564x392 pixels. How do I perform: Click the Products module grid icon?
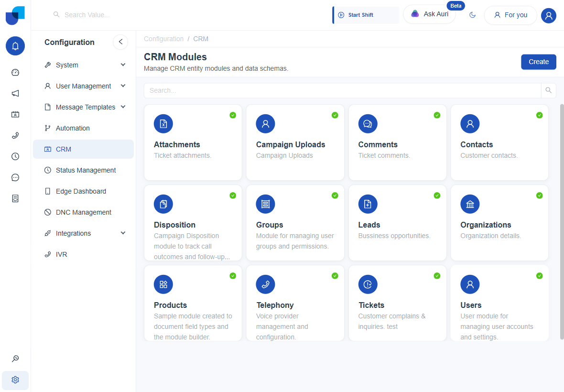[x=163, y=284]
